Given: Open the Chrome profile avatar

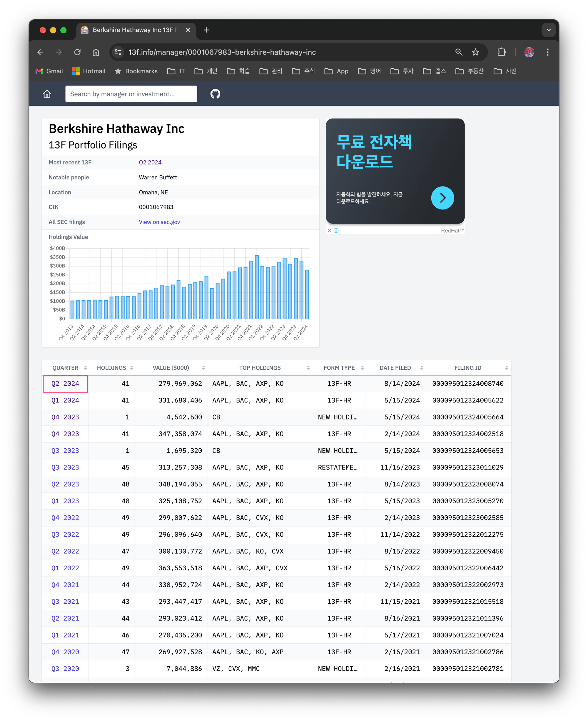Looking at the screenshot, I should tap(529, 52).
